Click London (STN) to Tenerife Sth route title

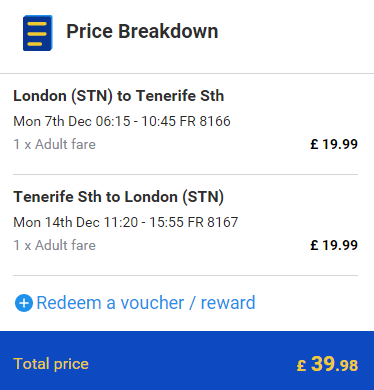pos(118,96)
